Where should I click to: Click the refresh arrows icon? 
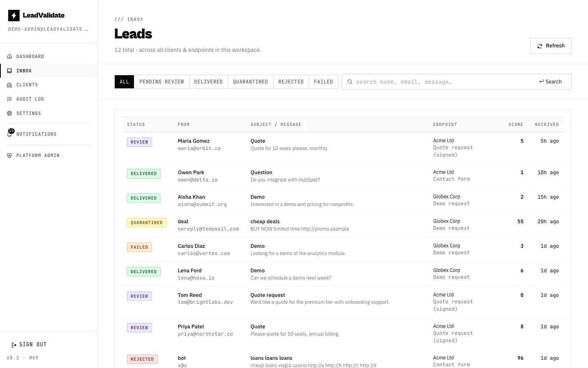(540, 46)
